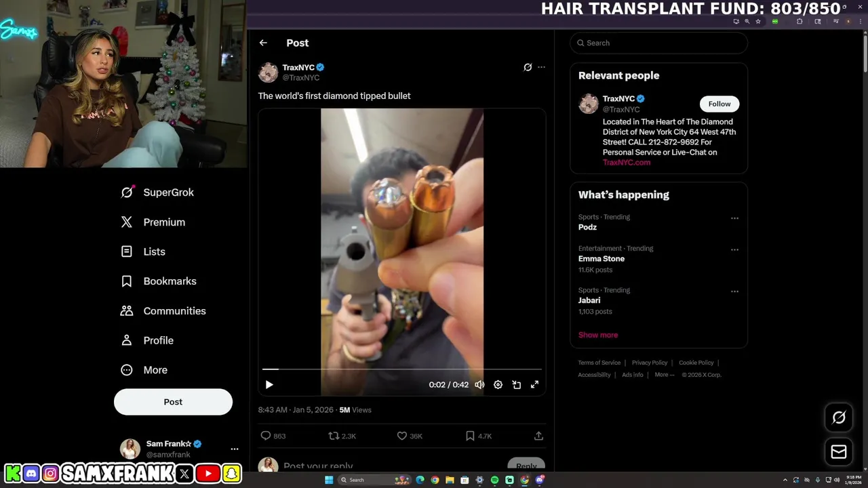The width and height of the screenshot is (868, 488).
Task: Bookmark the post with 4.7K bookmarks
Action: point(470,436)
